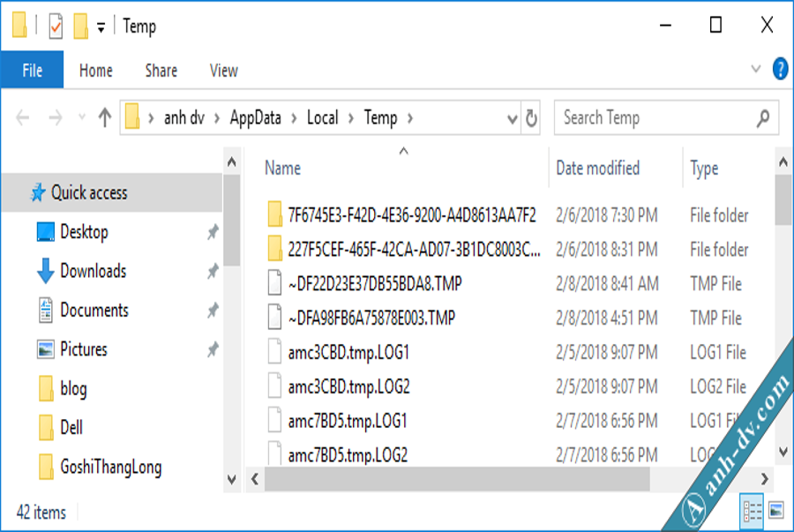Navigate to AppData in the breadcrumb
Image resolution: width=794 pixels, height=532 pixels.
pyautogui.click(x=255, y=118)
